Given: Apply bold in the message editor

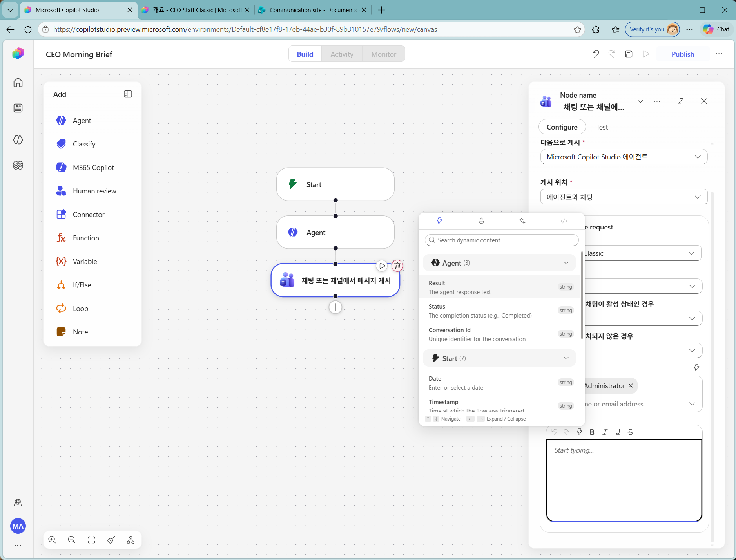Looking at the screenshot, I should [592, 432].
